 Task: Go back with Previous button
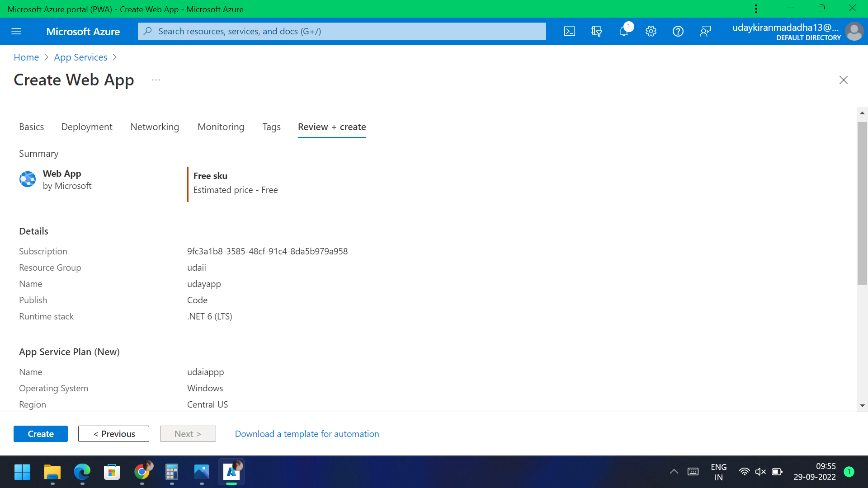113,434
